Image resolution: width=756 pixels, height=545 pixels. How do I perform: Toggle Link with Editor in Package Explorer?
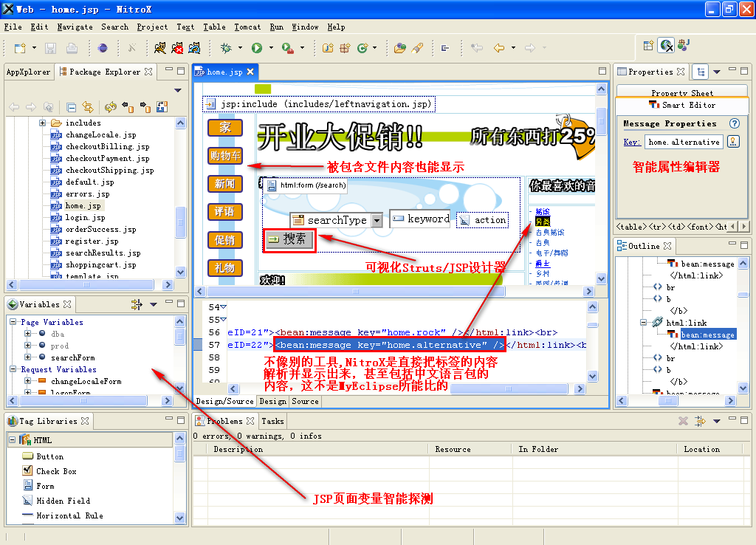[x=87, y=107]
